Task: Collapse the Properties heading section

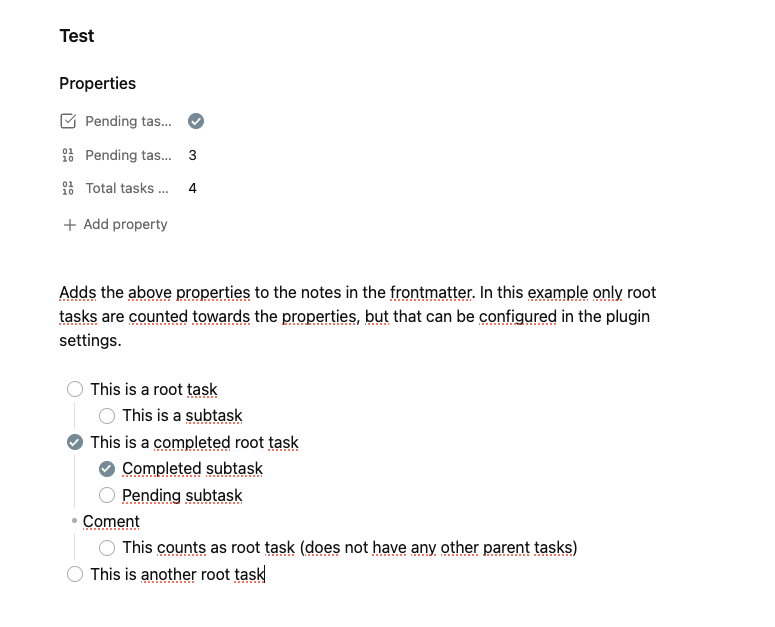Action: 97,84
